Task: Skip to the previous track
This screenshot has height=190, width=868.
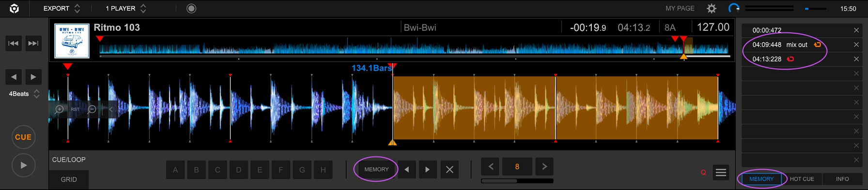Action: click(x=14, y=44)
